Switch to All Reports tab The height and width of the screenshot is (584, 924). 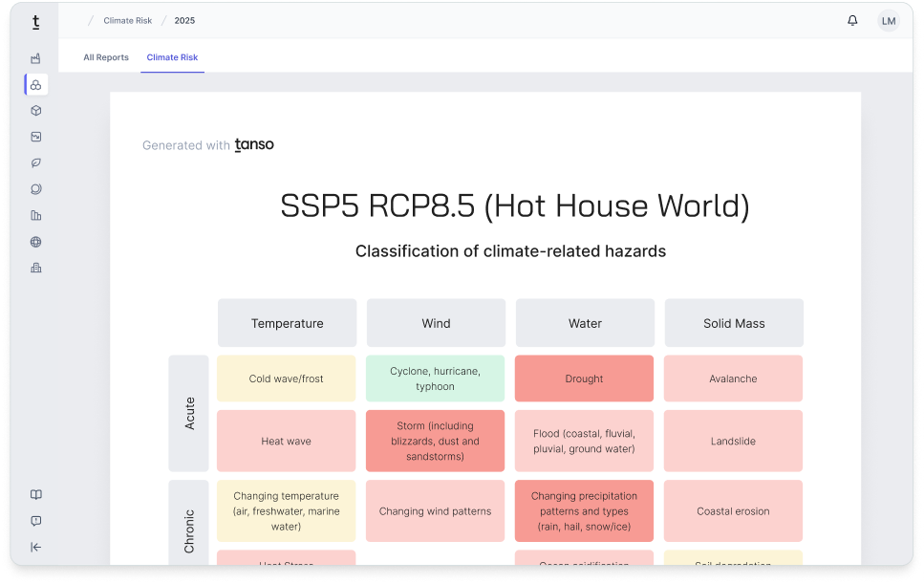[106, 57]
